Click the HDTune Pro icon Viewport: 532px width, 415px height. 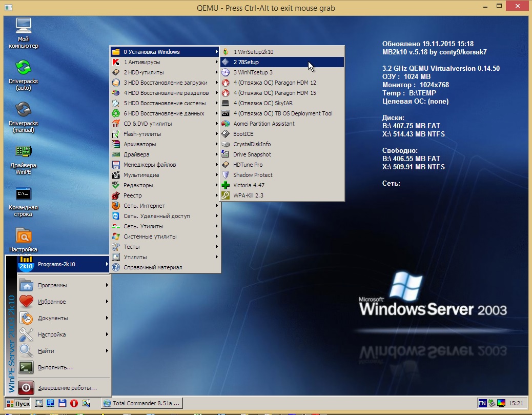226,165
